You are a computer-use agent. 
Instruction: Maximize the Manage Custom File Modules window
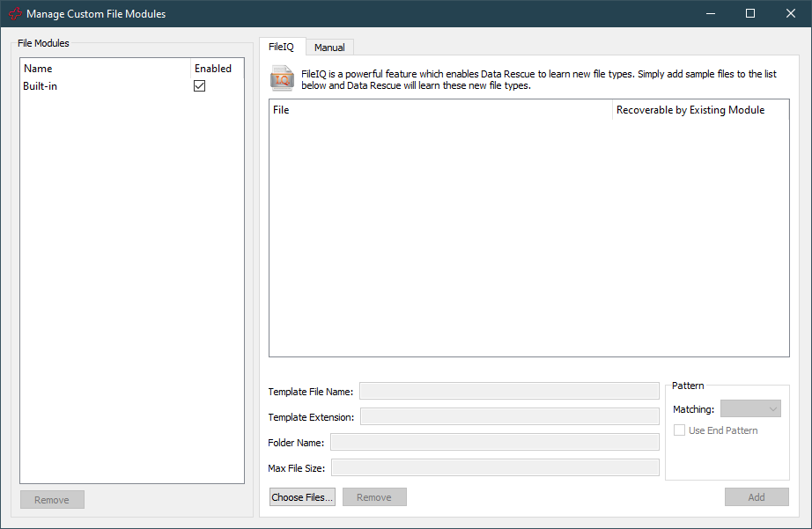click(750, 13)
